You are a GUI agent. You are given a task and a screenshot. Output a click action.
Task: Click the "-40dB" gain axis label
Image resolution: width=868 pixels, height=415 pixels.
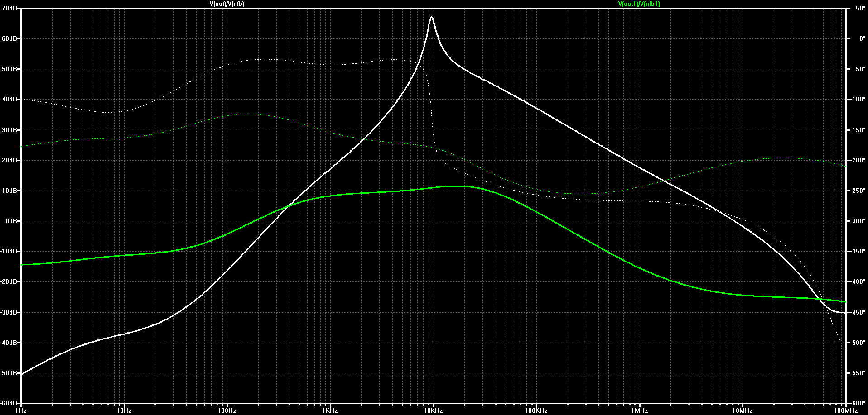9,343
